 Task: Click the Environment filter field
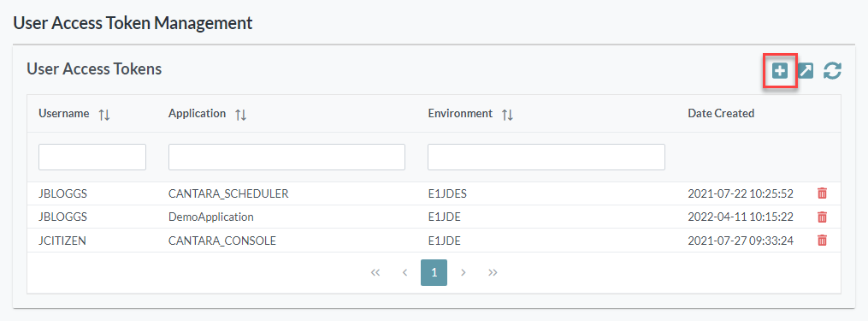546,157
